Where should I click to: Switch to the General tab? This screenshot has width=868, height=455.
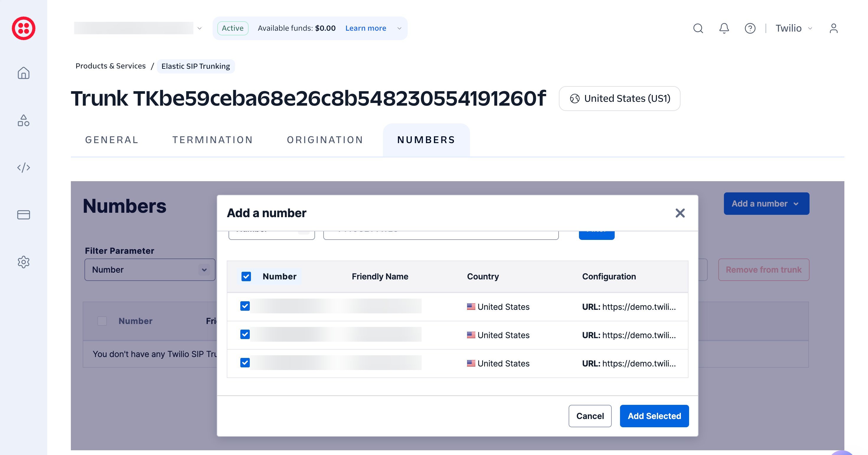coord(112,140)
